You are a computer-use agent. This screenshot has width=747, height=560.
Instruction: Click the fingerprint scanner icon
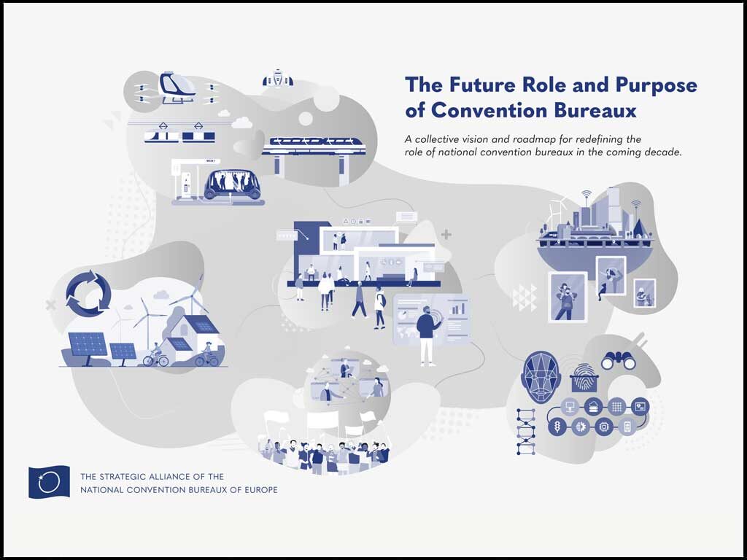(583, 377)
